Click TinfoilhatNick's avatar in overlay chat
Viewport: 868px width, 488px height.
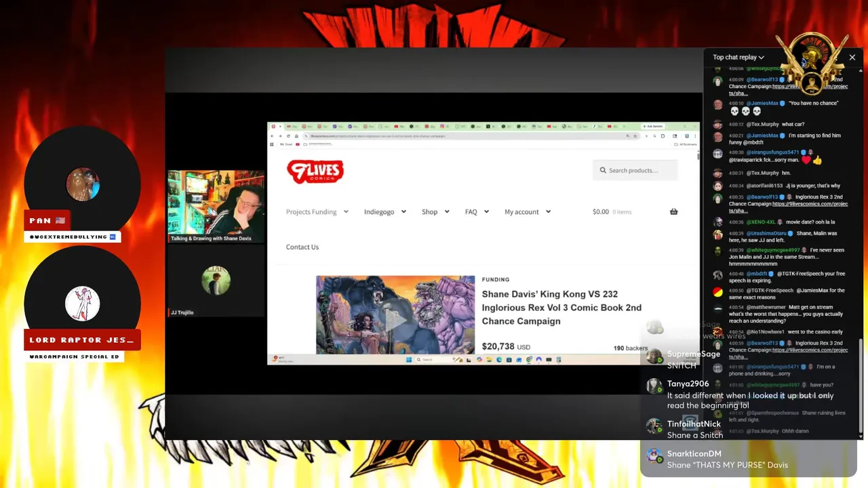(654, 426)
